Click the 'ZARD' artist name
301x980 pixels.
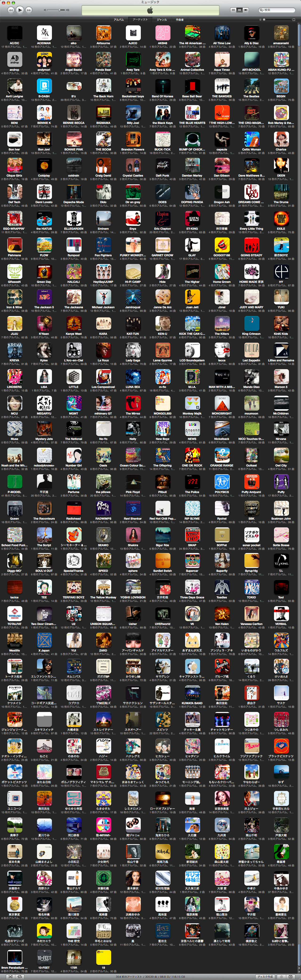tap(103, 651)
